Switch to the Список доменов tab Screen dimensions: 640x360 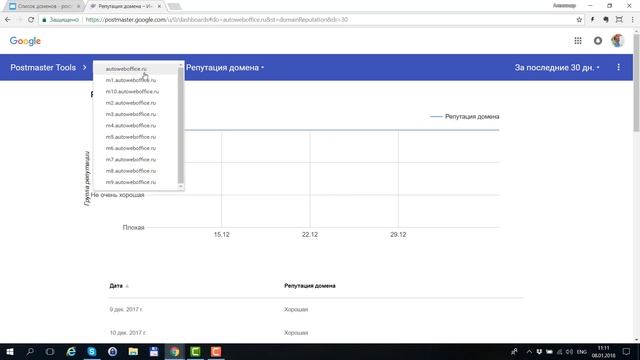[x=44, y=6]
